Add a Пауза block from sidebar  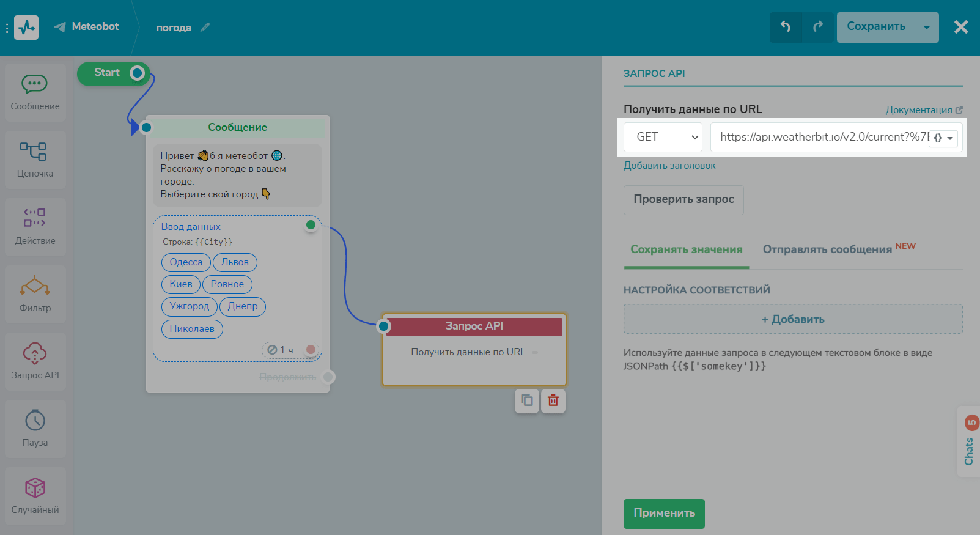tap(35, 429)
